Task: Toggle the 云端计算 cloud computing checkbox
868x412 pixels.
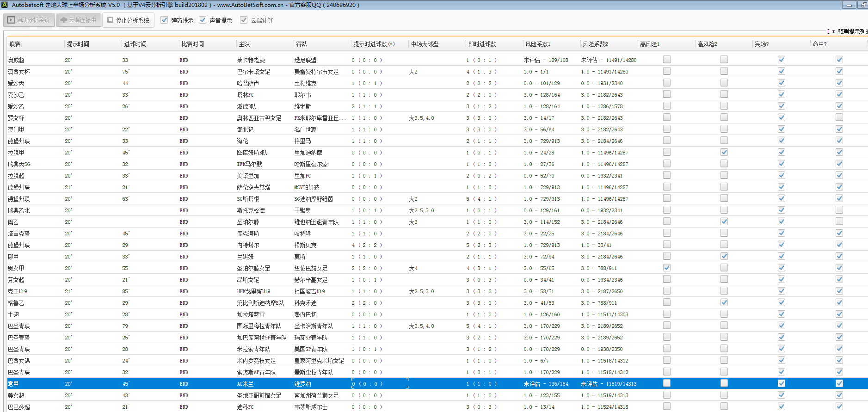Action: pyautogui.click(x=244, y=20)
